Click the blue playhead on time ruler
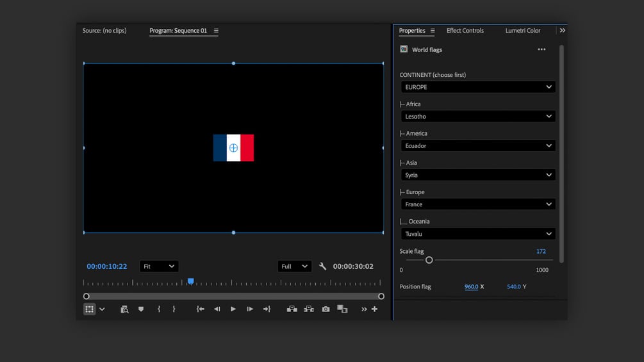 190,281
